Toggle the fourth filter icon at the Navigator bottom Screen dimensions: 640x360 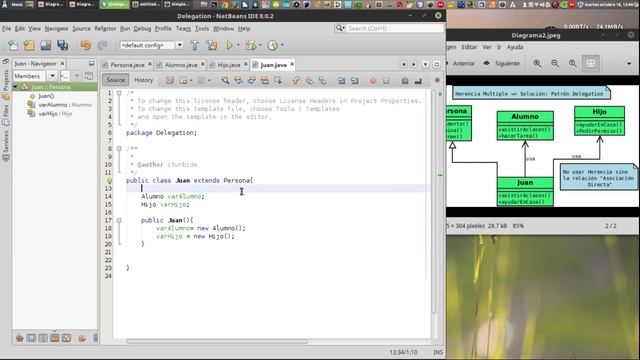[x=55, y=338]
